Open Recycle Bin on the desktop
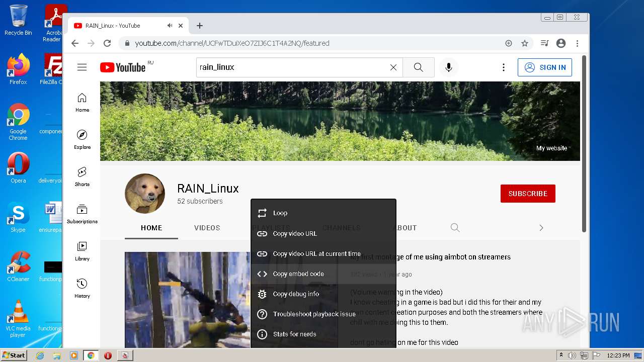The width and height of the screenshot is (644, 362). (18, 20)
